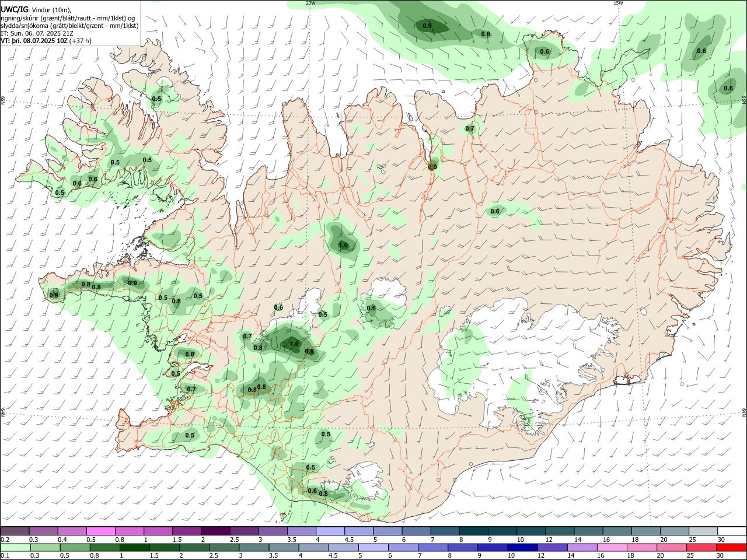Click the darkest purple swatch starting at 2 in upper legend
This screenshot has height=560, width=747.
coord(215,531)
